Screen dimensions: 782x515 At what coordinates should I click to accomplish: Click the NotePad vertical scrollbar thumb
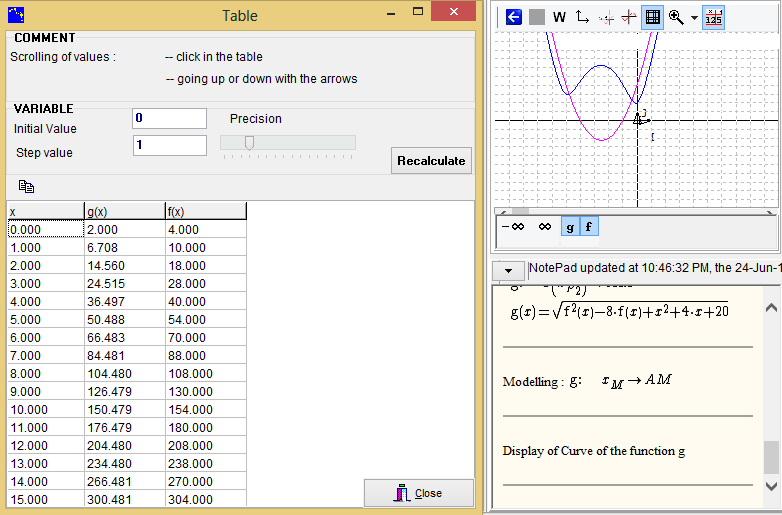[x=771, y=457]
